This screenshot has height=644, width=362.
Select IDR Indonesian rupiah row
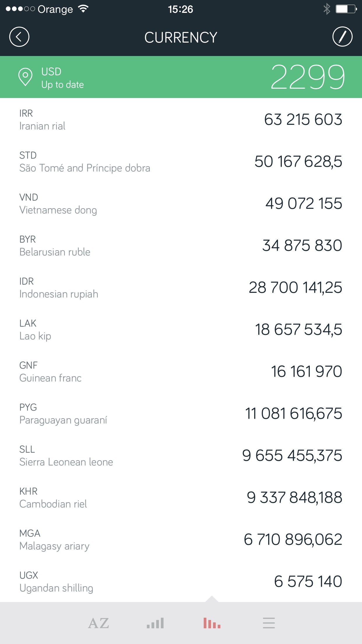tap(181, 288)
